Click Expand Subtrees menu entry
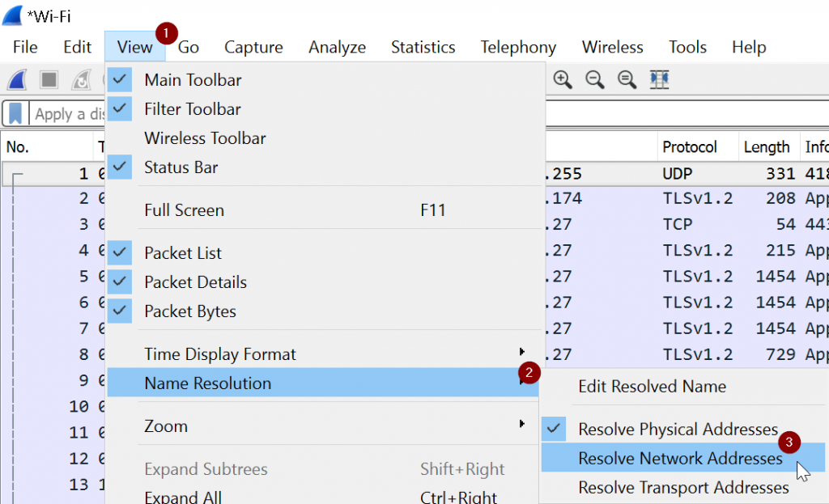829x504 pixels. [322, 468]
